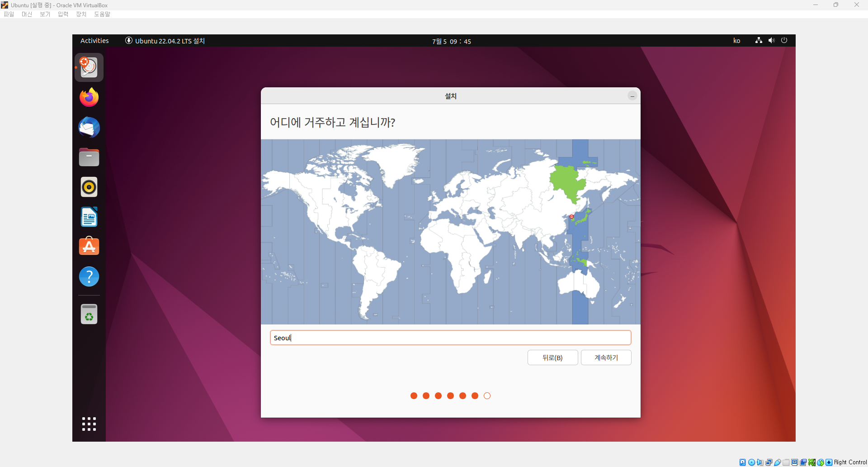Open the Help icon in dock
Image resolution: width=868 pixels, height=467 pixels.
click(x=89, y=276)
